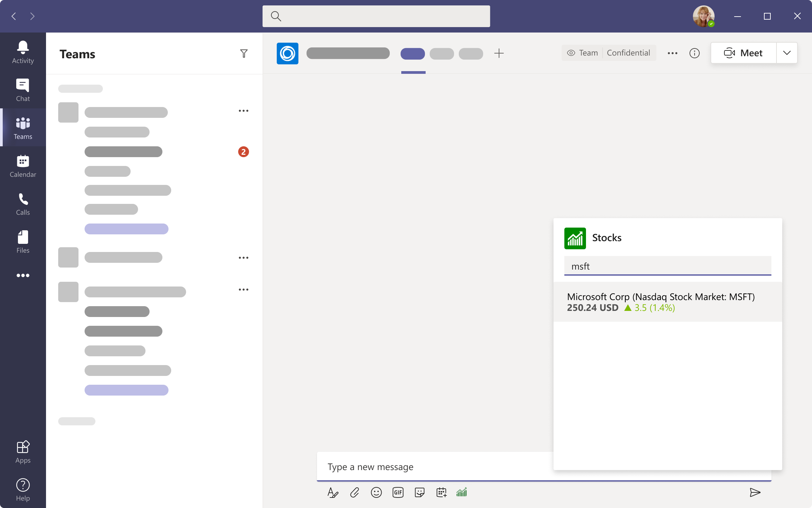812x508 pixels.
Task: Open the emoji picker
Action: [376, 492]
